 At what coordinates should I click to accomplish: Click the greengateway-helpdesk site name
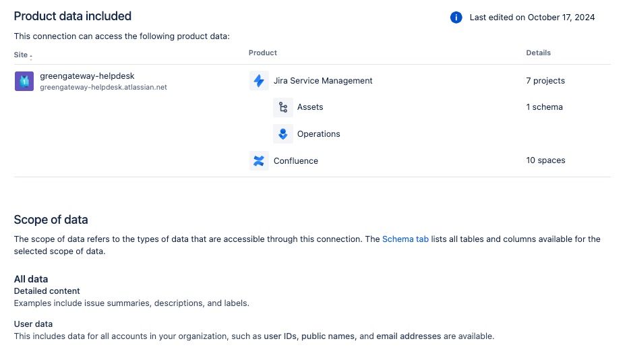pyautogui.click(x=87, y=76)
